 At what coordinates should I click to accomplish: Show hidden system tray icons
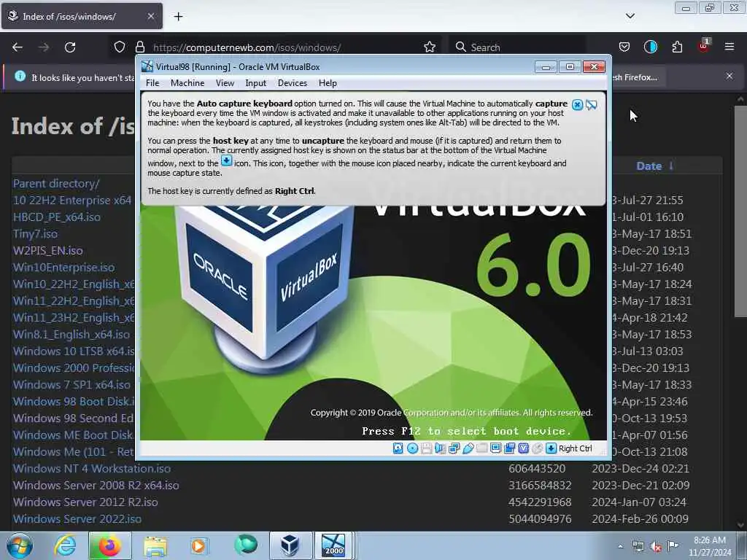620,546
